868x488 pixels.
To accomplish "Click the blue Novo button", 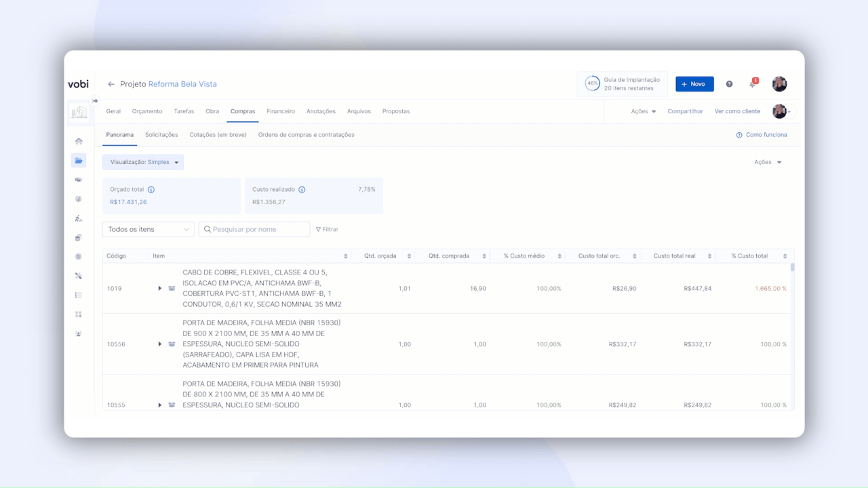I will coord(694,84).
